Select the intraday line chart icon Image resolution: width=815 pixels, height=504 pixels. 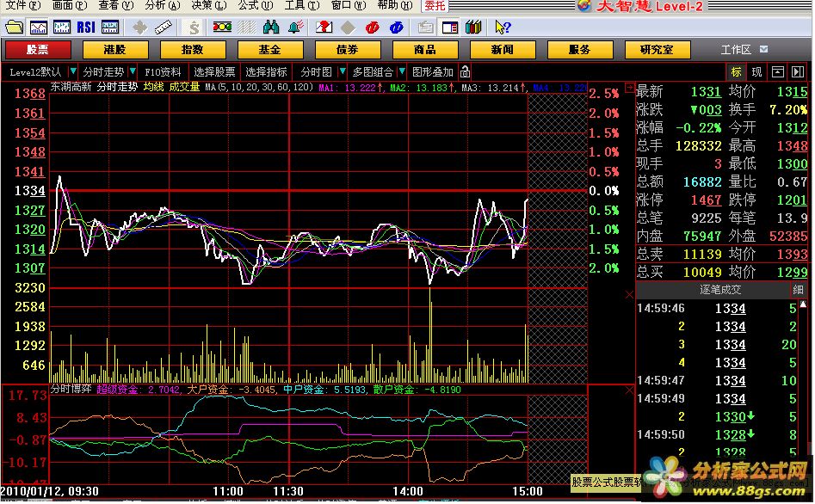pyautogui.click(x=39, y=27)
